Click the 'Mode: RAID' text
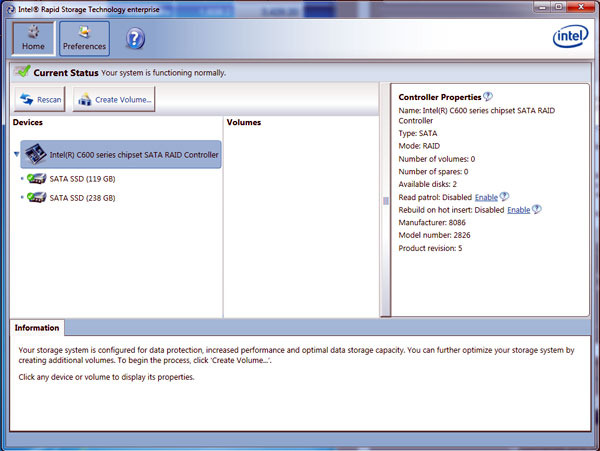The width and height of the screenshot is (600, 451). pos(419,146)
